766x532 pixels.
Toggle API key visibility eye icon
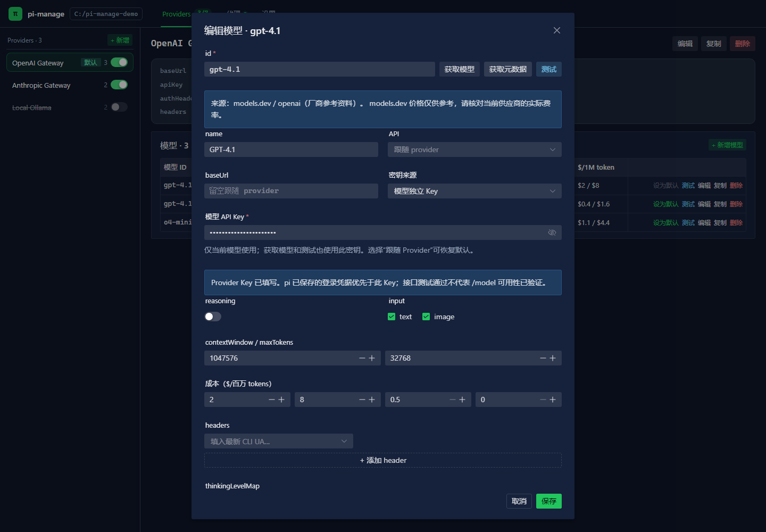552,232
